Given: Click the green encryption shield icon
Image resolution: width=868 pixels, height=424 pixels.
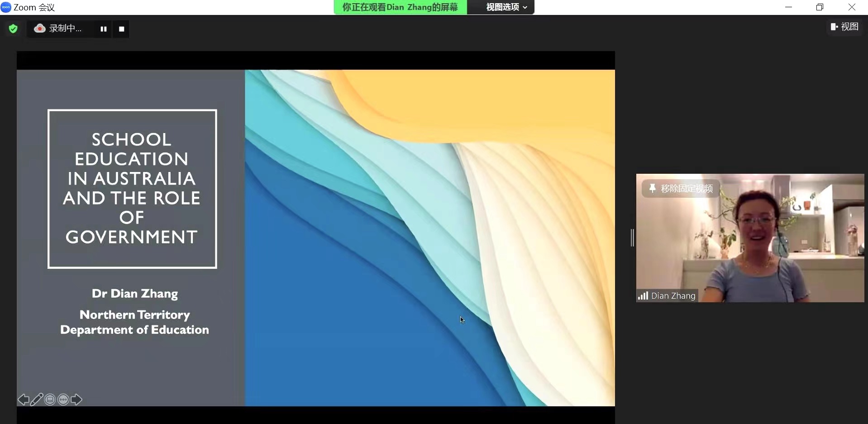Looking at the screenshot, I should (13, 29).
